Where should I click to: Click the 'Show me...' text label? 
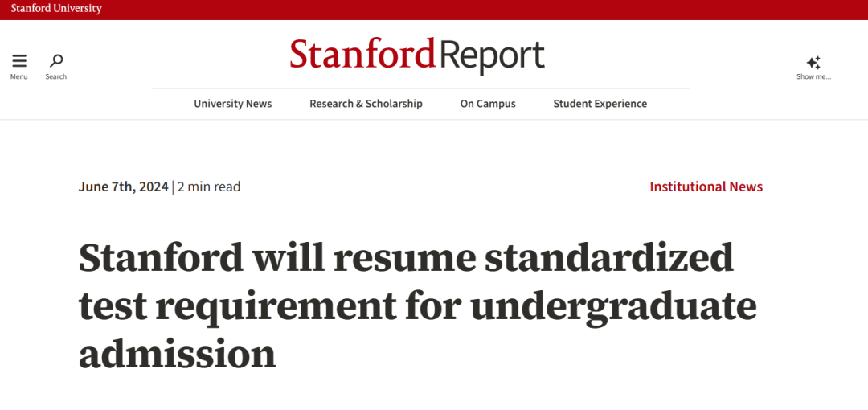813,77
